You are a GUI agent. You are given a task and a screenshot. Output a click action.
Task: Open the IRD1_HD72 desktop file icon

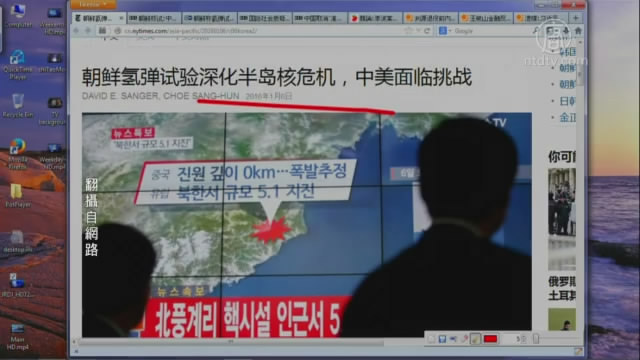coord(17,285)
